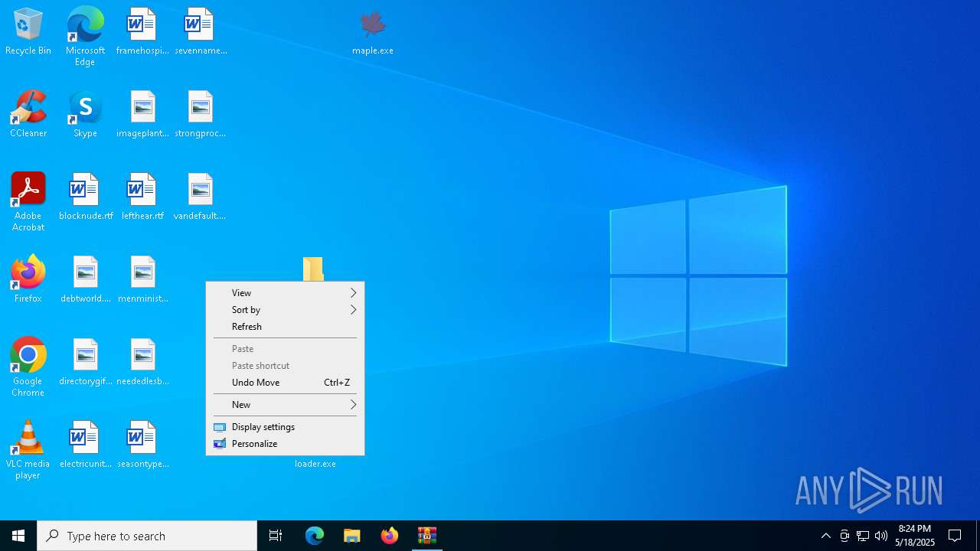
Task: Launch Firefox from the taskbar
Action: (x=390, y=536)
